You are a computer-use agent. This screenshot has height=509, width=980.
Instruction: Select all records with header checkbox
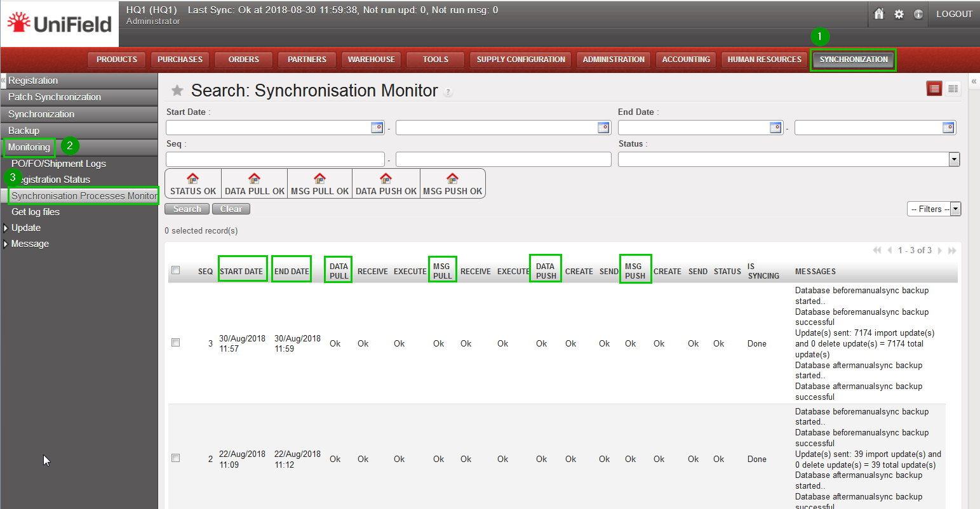coord(176,270)
